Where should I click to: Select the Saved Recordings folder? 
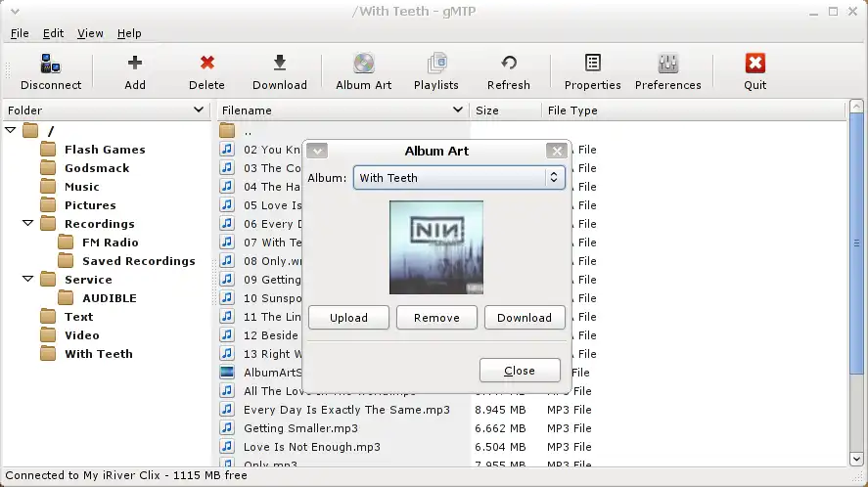[139, 261]
